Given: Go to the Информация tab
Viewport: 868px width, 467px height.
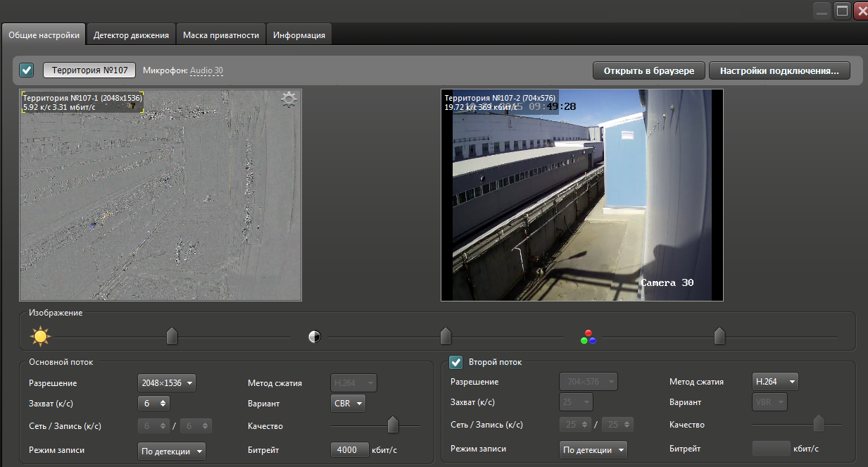Looking at the screenshot, I should [x=299, y=35].
